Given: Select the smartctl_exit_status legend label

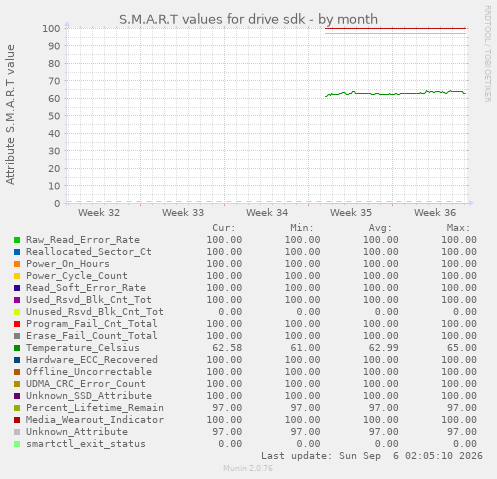Looking at the screenshot, I should tap(86, 444).
